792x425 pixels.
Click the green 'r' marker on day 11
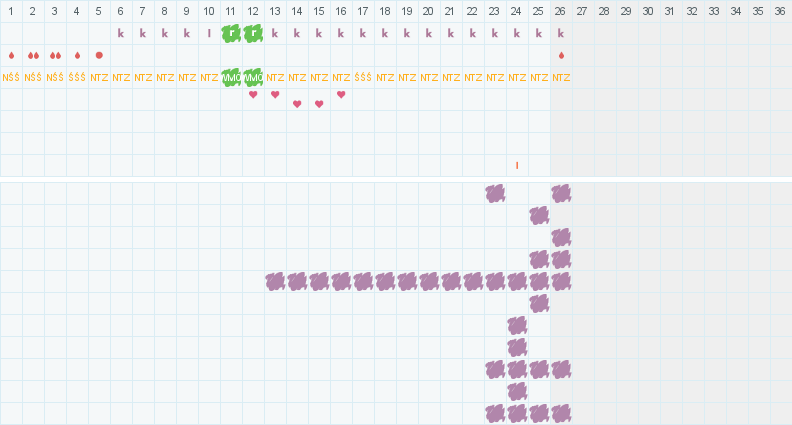tap(231, 33)
